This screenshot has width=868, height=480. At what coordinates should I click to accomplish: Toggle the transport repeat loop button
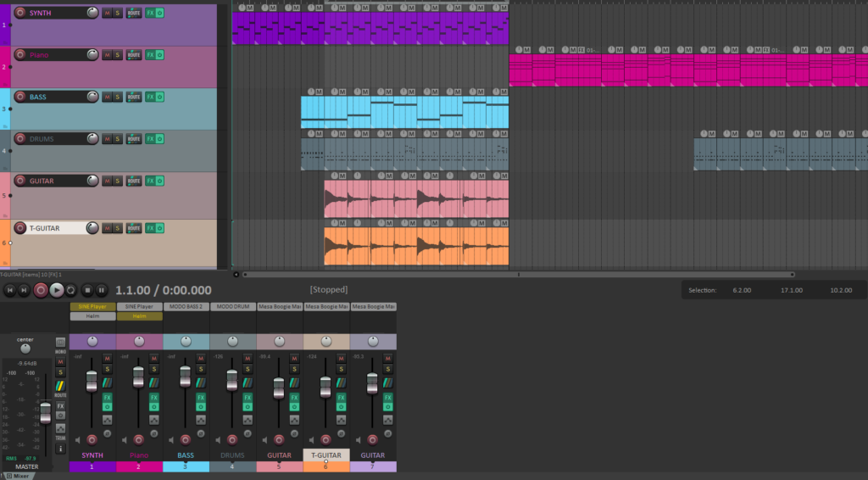click(71, 290)
